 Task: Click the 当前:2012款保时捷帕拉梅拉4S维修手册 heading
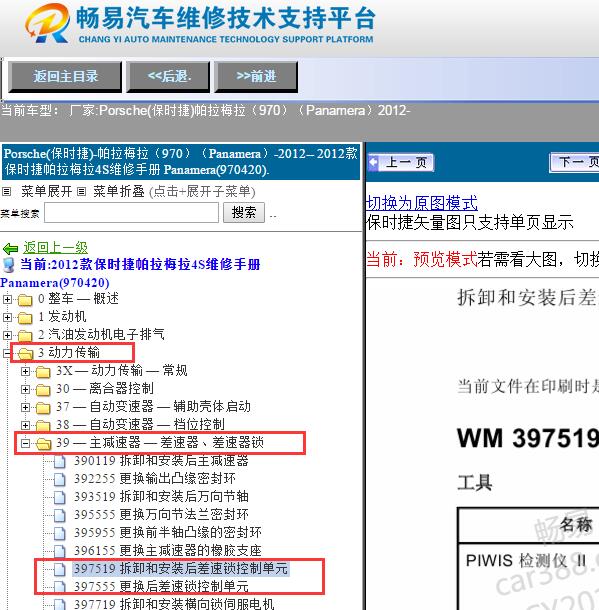point(140,265)
